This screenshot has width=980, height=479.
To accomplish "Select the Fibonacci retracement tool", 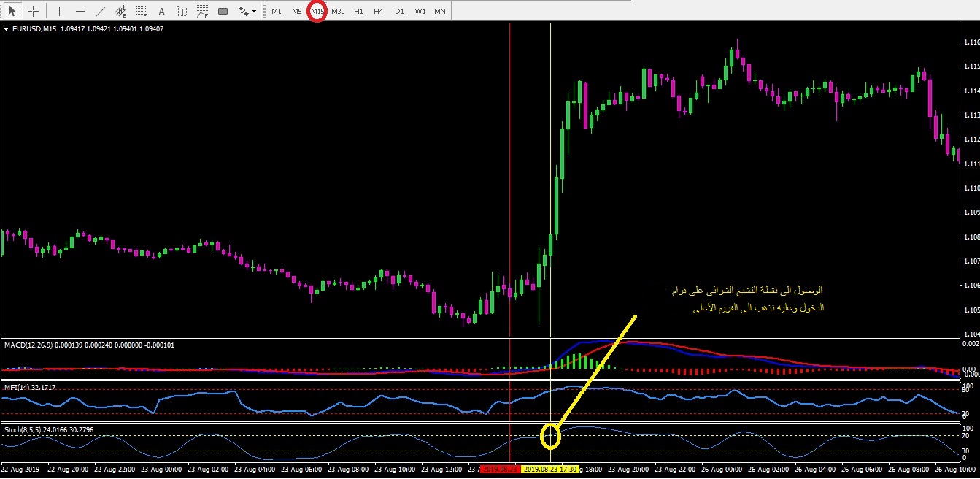I will pyautogui.click(x=142, y=11).
